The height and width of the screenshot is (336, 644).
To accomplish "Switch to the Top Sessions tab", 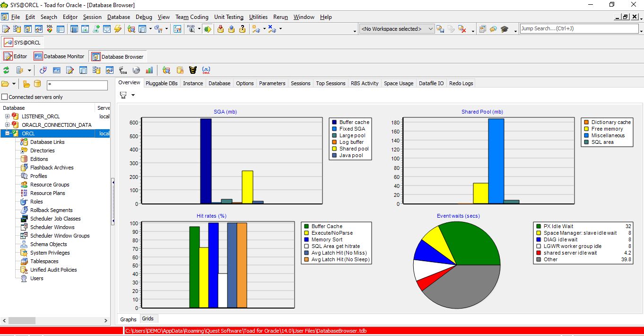I will (x=331, y=83).
